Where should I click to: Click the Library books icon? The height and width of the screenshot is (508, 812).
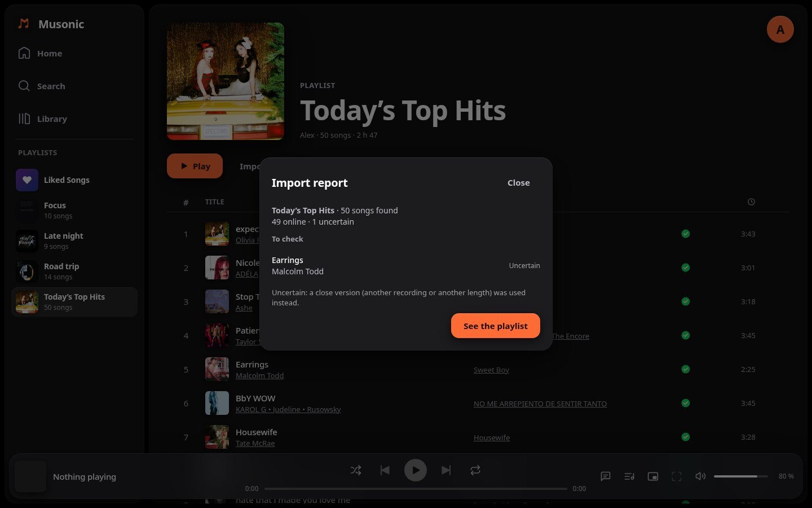tap(24, 119)
